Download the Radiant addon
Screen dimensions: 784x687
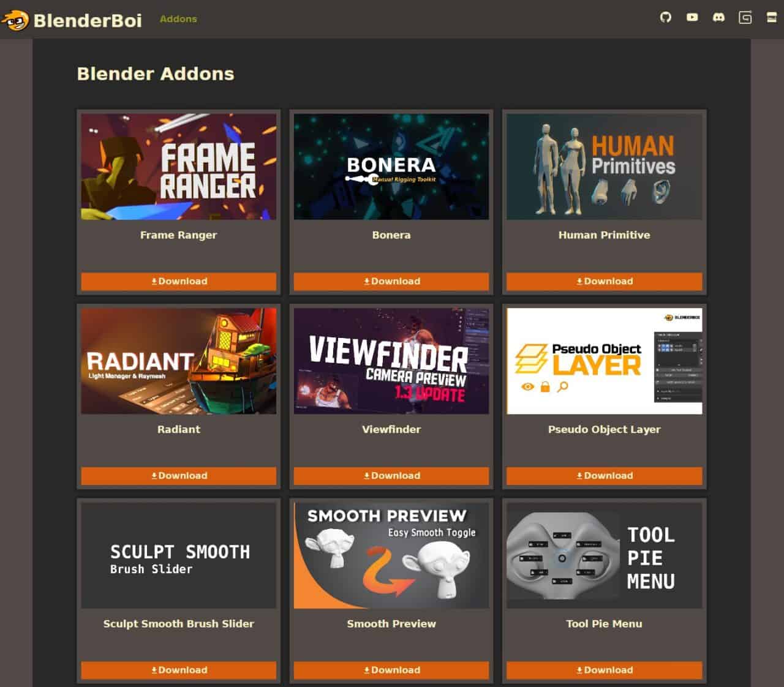point(179,476)
